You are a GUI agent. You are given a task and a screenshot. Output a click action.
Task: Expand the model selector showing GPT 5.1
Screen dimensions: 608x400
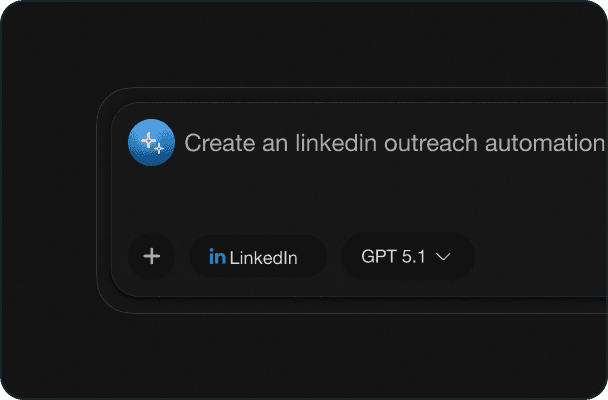point(407,256)
